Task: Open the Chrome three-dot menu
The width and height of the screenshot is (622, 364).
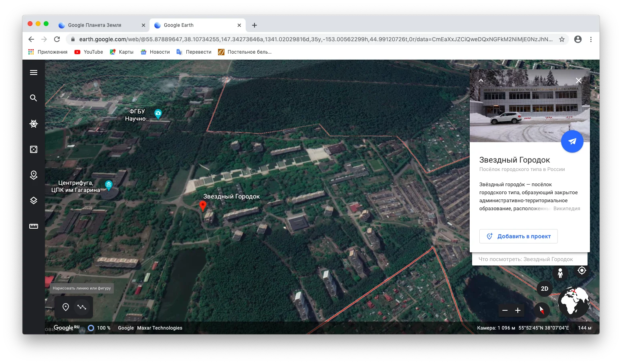Action: coord(591,39)
